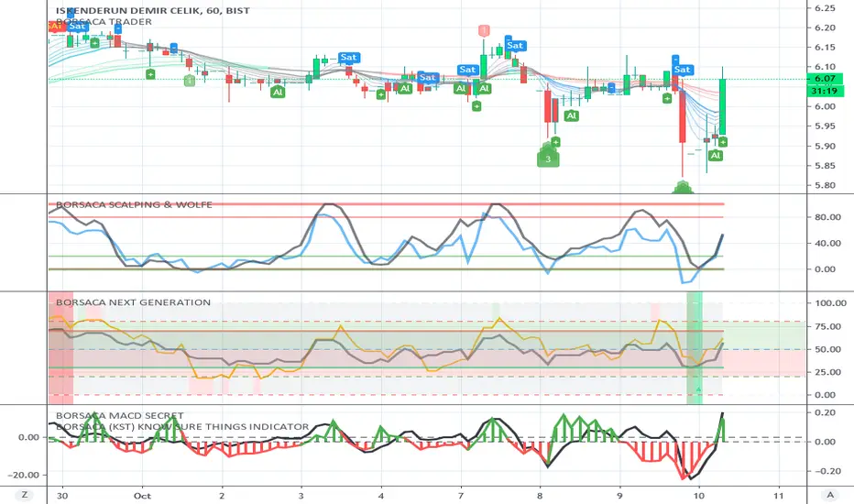The height and width of the screenshot is (504, 854).
Task: Click the Al marker beside the October 8 drop
Action: (572, 115)
